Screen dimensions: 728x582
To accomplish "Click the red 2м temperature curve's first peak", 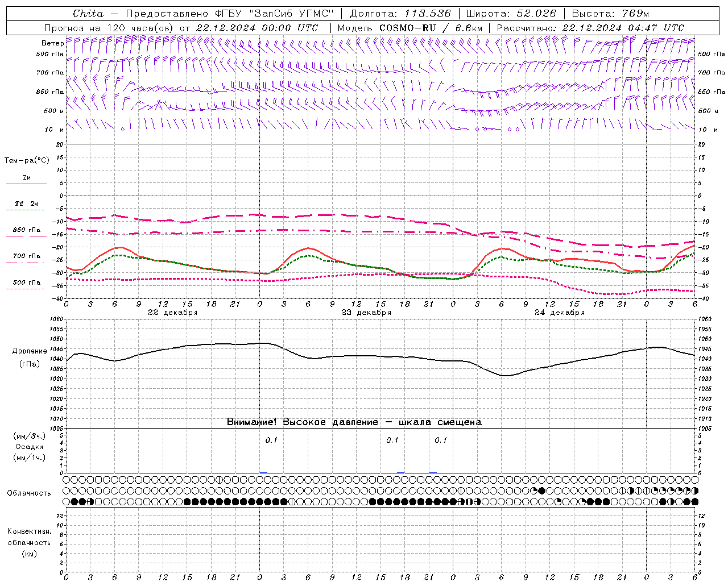I will coord(119,247).
